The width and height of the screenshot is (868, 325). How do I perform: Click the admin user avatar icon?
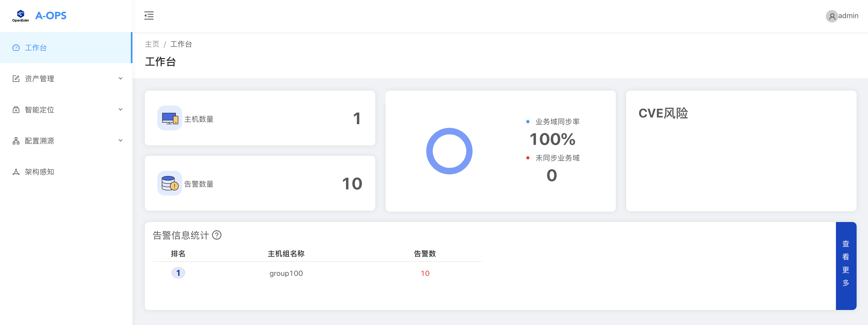point(832,16)
